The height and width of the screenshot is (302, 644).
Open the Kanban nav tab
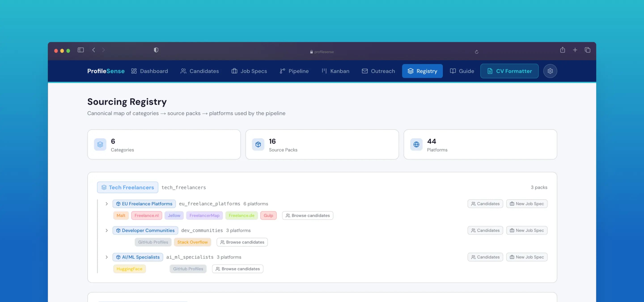pos(335,71)
